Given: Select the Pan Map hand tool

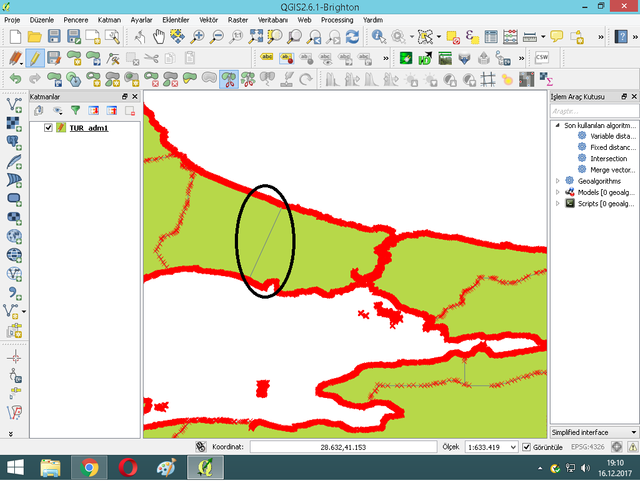Looking at the screenshot, I should 158,37.
